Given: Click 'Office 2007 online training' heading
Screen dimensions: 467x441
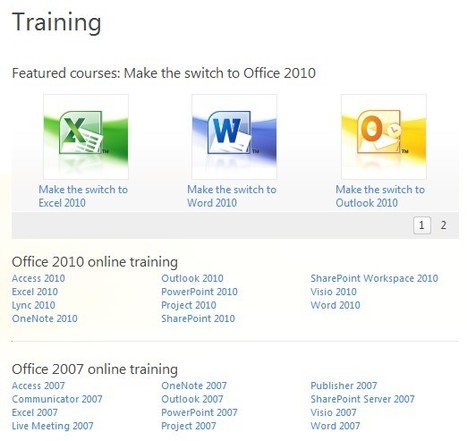Looking at the screenshot, I should click(95, 369).
